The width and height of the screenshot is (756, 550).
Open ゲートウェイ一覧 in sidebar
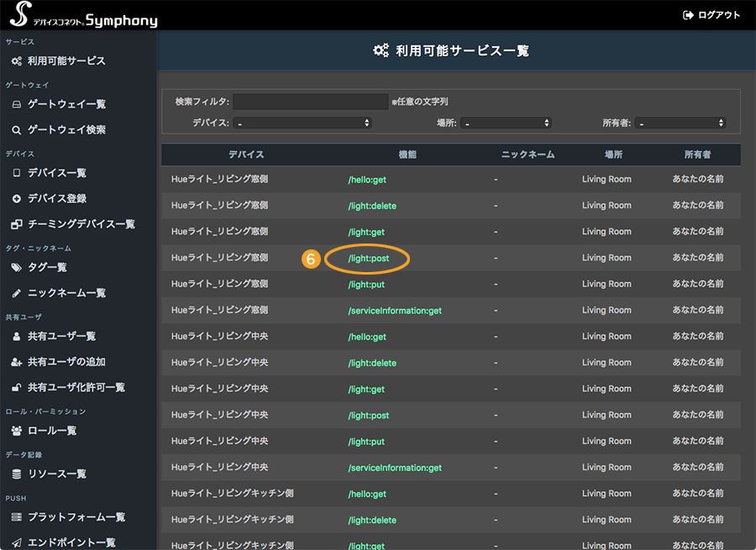pos(66,104)
